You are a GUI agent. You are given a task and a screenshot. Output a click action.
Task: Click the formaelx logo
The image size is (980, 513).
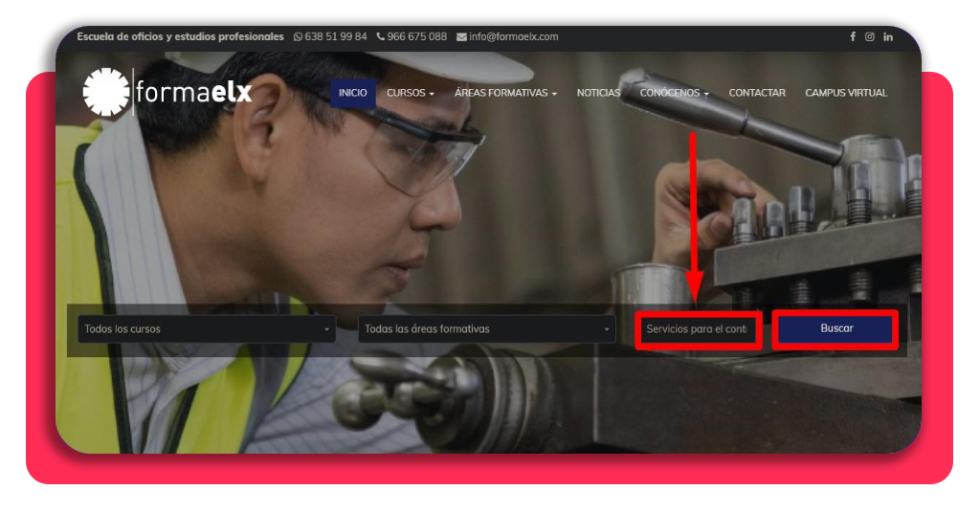pos(167,93)
